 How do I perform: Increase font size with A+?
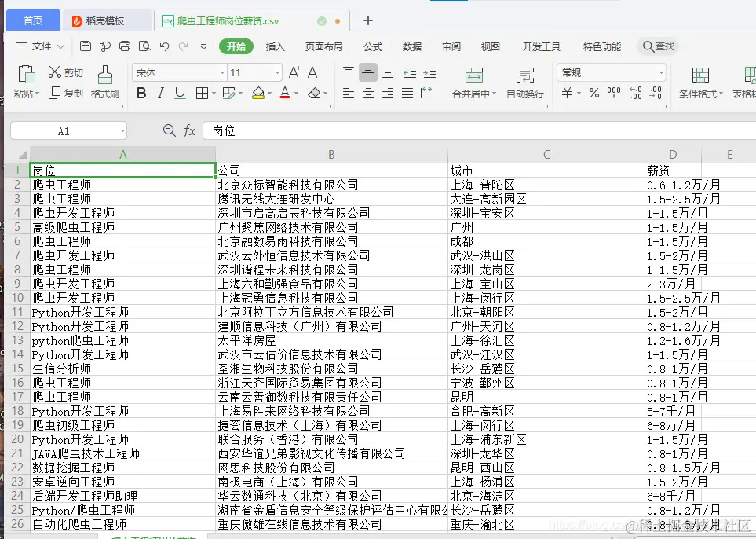coord(294,73)
